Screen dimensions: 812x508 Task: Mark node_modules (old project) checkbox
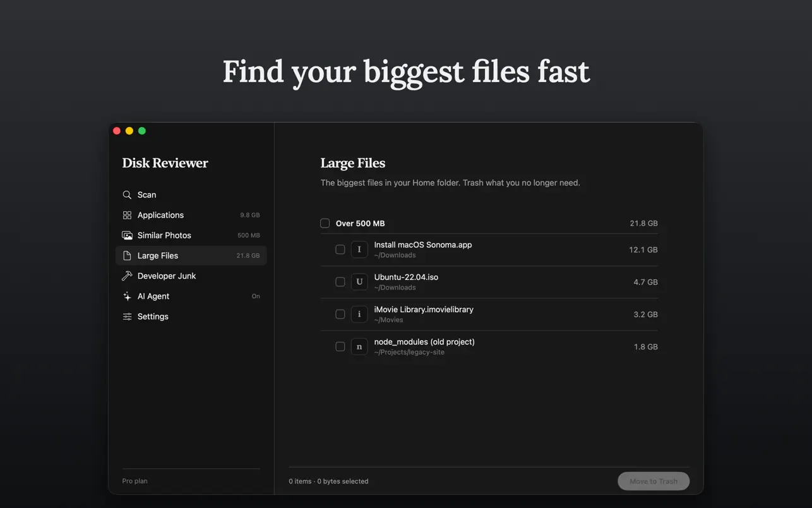point(340,346)
